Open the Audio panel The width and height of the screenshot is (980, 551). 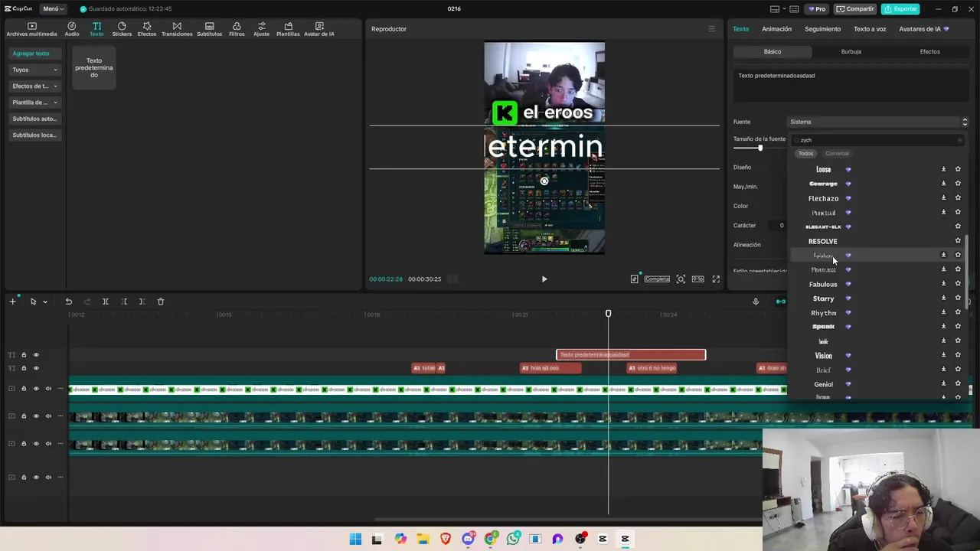pos(71,29)
